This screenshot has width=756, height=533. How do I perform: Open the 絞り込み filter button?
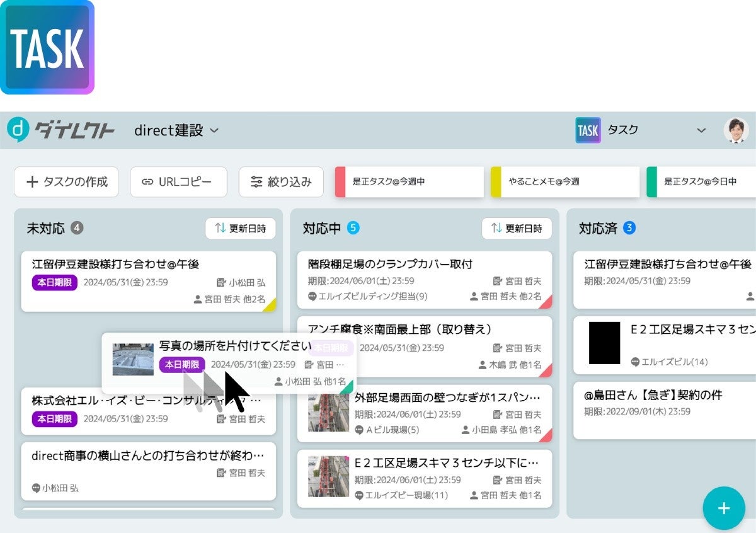tap(281, 182)
